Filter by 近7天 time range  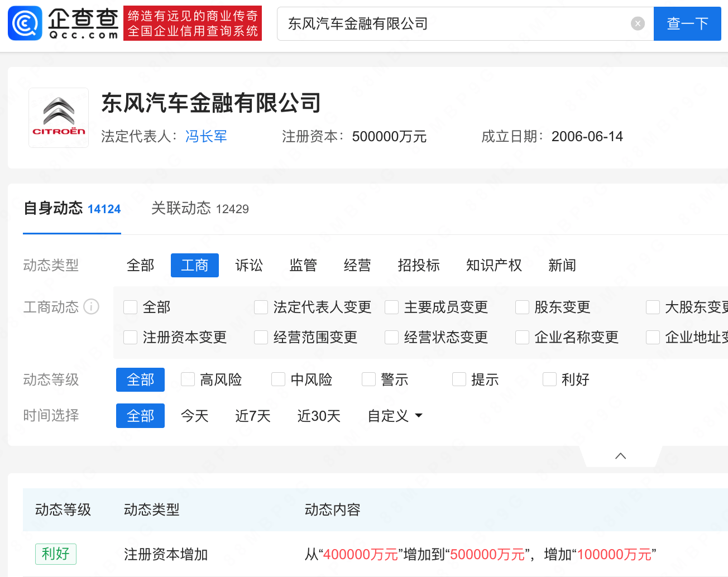point(252,416)
